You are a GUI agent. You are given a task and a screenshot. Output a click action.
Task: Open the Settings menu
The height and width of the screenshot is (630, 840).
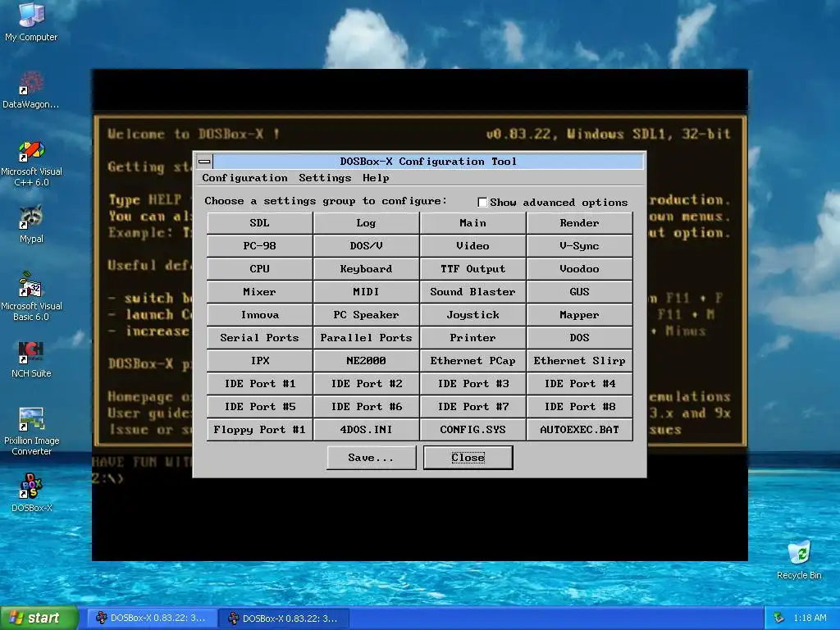pyautogui.click(x=325, y=178)
